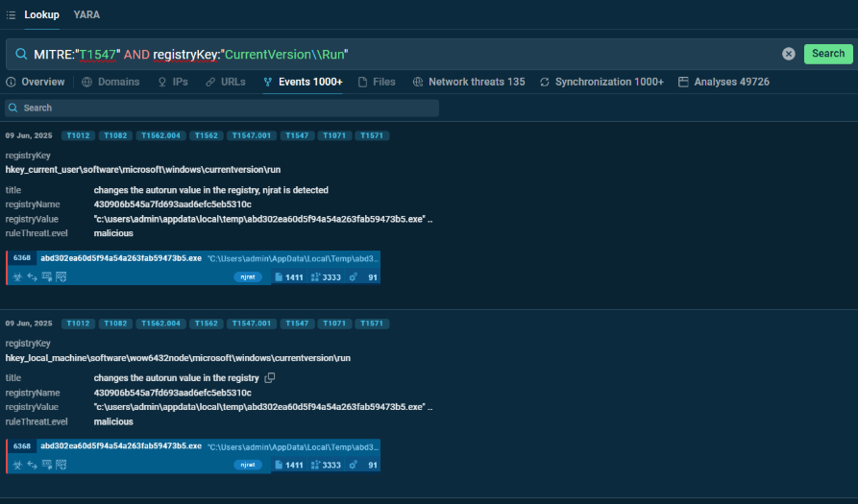Select the T1012 tag in the second event
The width and height of the screenshot is (858, 504).
coord(78,324)
